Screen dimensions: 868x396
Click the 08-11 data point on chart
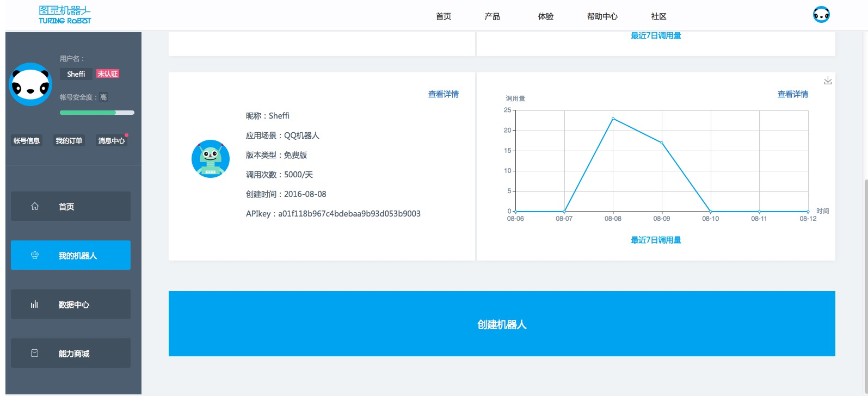tap(759, 212)
